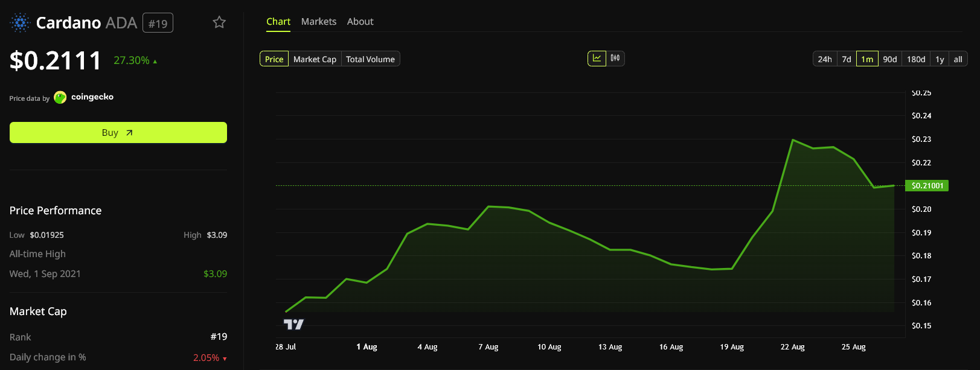Click the 7 Aug axis label
The width and height of the screenshot is (980, 370).
(488, 347)
